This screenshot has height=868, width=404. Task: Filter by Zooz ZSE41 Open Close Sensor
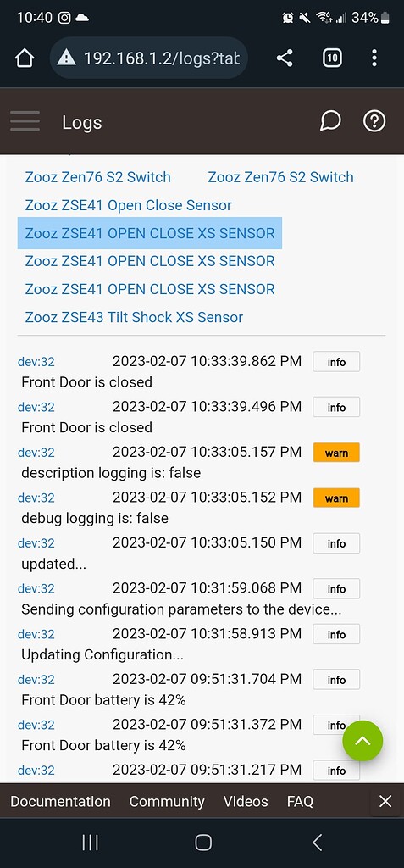[x=129, y=205]
